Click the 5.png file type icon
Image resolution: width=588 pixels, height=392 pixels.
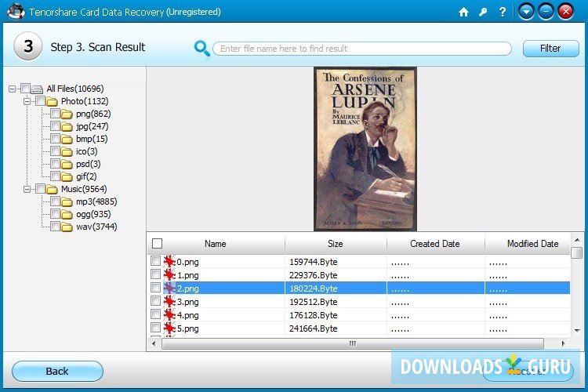(169, 328)
